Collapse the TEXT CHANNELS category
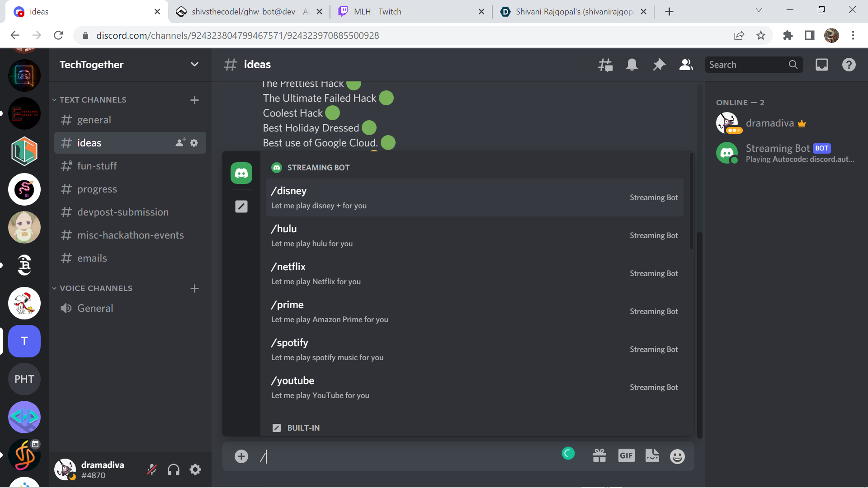The height and width of the screenshot is (488, 868). pyautogui.click(x=93, y=100)
